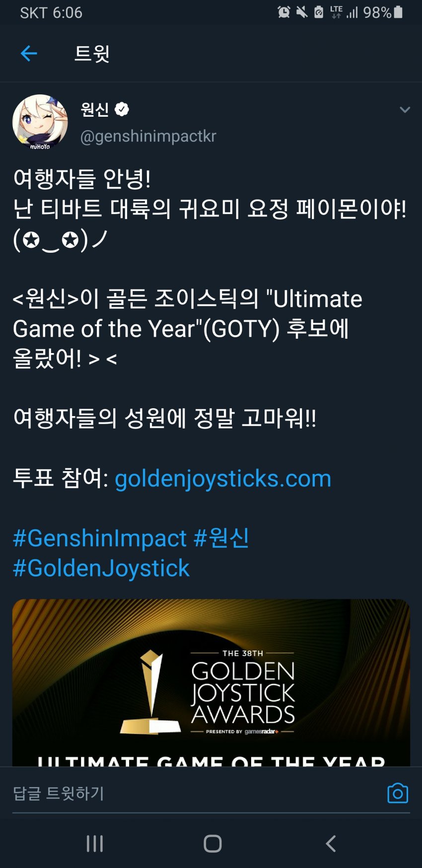Tap the muted sound status icon
The height and width of the screenshot is (868, 422).
pos(301,12)
